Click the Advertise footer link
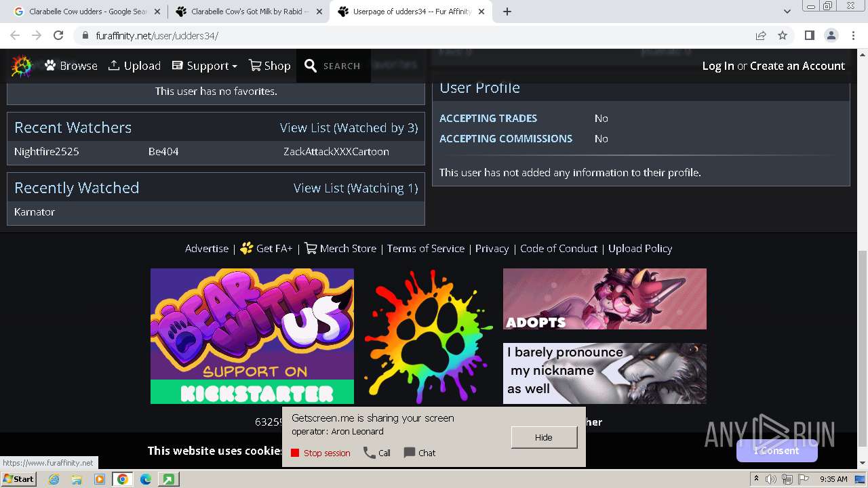The height and width of the screenshot is (488, 868). [207, 248]
